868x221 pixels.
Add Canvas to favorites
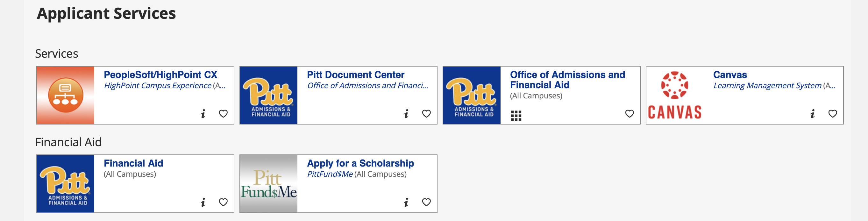point(833,114)
